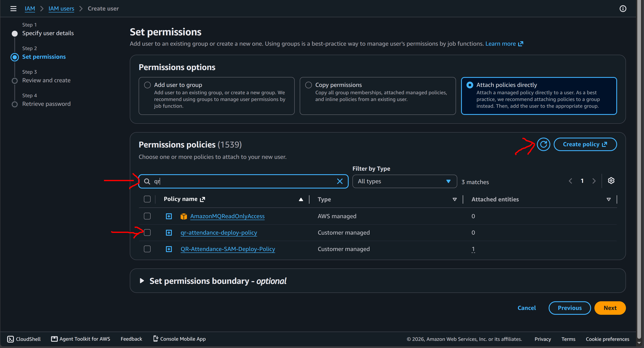The image size is (644, 348).
Task: Open Agent Toolkit for AWS
Action: pyautogui.click(x=80, y=339)
